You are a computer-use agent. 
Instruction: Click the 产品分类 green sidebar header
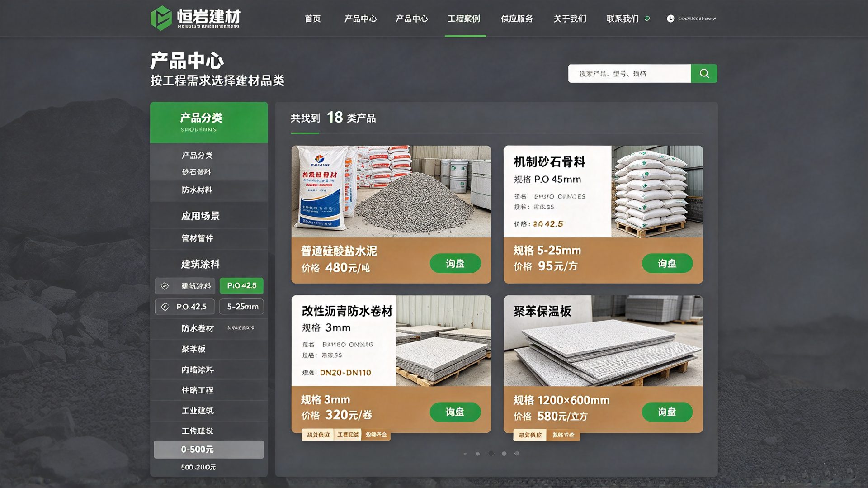tap(209, 123)
